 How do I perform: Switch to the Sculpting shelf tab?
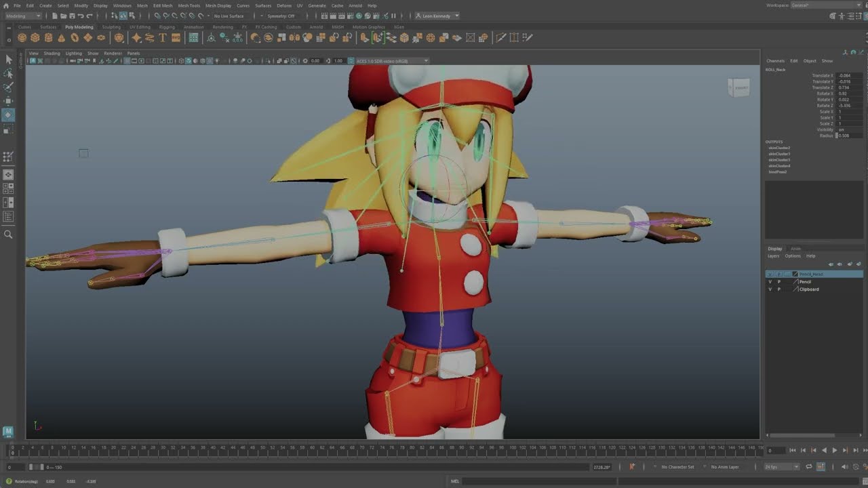coord(111,27)
